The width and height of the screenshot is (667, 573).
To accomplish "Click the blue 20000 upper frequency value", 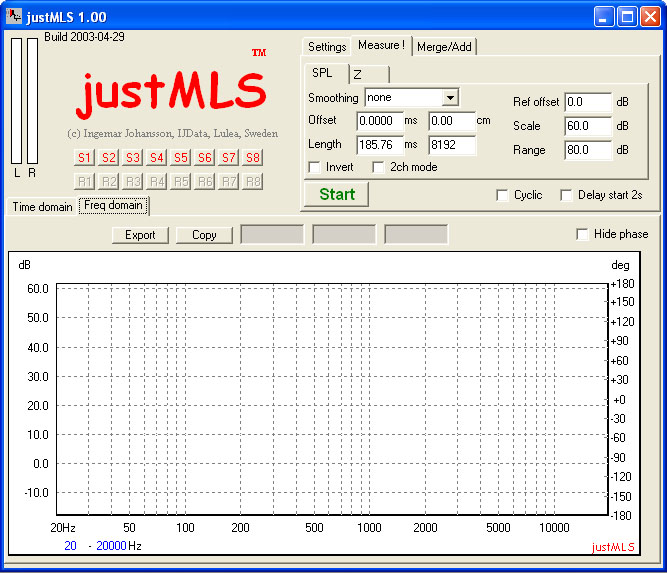I will click(x=111, y=546).
